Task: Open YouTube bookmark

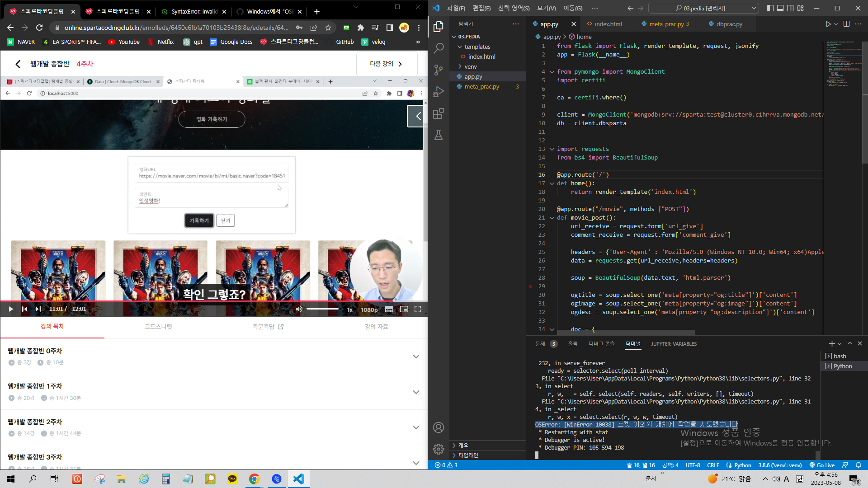Action: coord(124,42)
